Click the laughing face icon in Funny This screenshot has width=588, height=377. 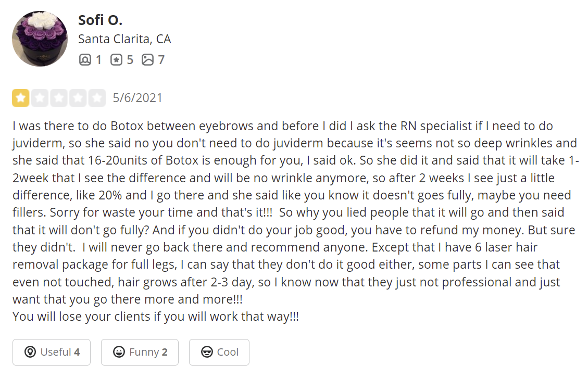(119, 353)
